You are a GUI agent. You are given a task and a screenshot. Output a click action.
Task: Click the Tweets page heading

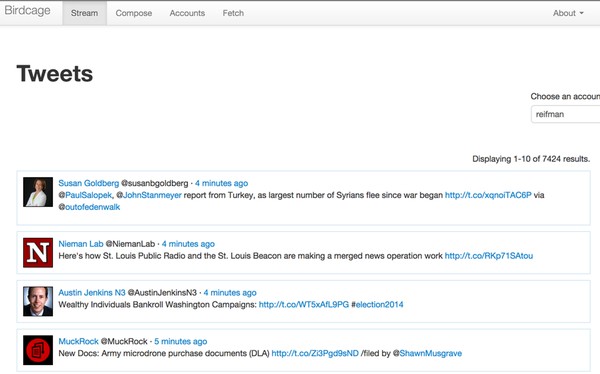pyautogui.click(x=55, y=73)
